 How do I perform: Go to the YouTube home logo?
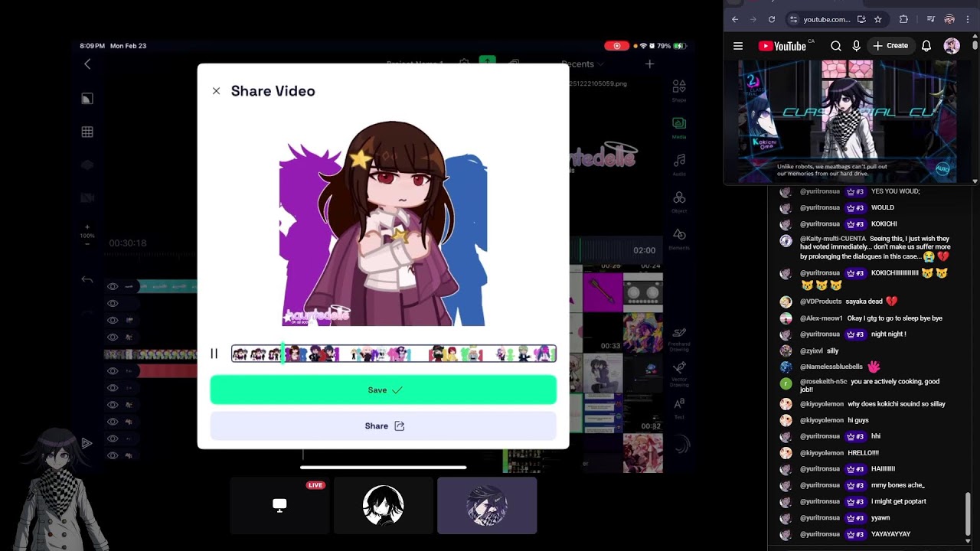[782, 46]
